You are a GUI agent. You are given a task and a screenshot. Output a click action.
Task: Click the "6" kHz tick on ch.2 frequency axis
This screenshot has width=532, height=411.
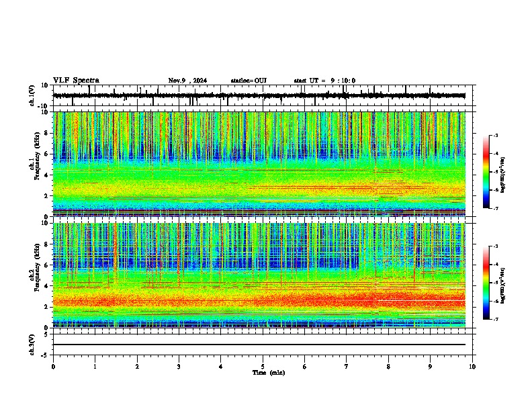point(46,265)
